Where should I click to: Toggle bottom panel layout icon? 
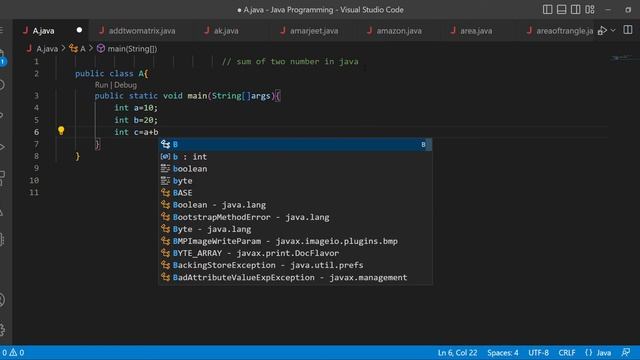point(562,9)
